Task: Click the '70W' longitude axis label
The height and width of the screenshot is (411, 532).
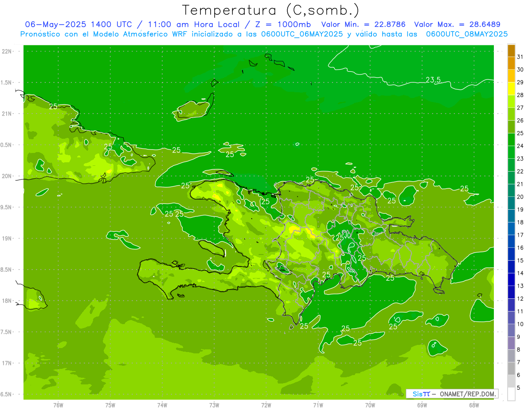Action: (370, 405)
